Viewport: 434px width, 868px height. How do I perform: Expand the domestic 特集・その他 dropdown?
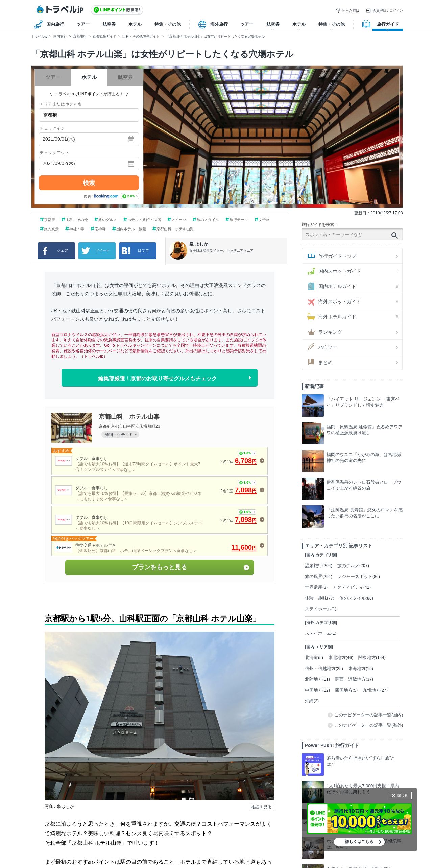click(x=167, y=24)
